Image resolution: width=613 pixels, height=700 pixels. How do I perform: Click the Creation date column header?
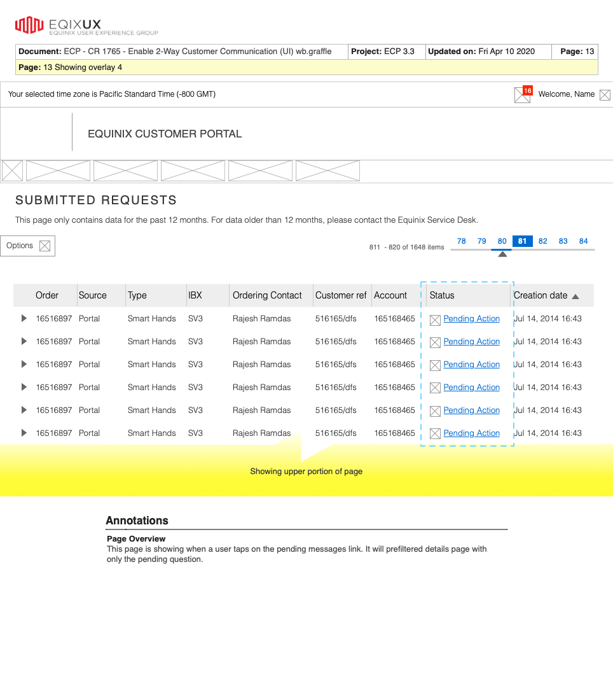[x=541, y=295]
